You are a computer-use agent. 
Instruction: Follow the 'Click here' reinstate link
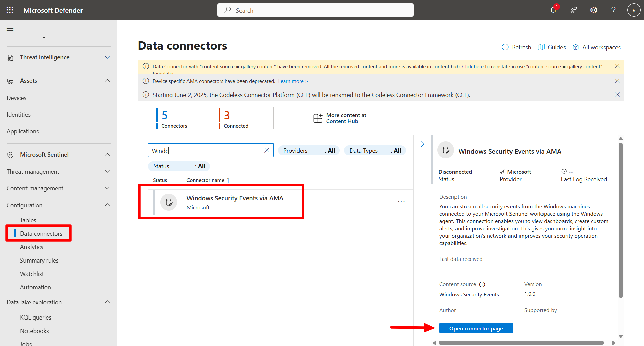coord(473,67)
